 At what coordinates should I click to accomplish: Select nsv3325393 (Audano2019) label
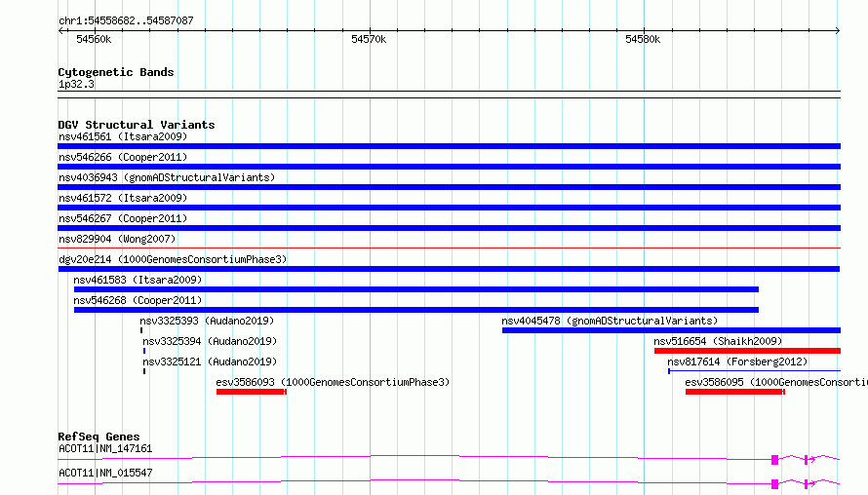[207, 321]
